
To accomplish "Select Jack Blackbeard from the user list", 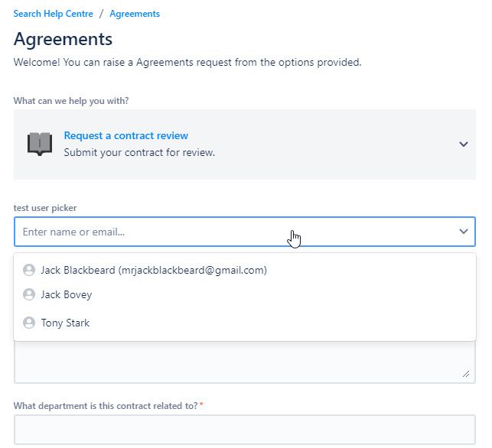I will 153,270.
